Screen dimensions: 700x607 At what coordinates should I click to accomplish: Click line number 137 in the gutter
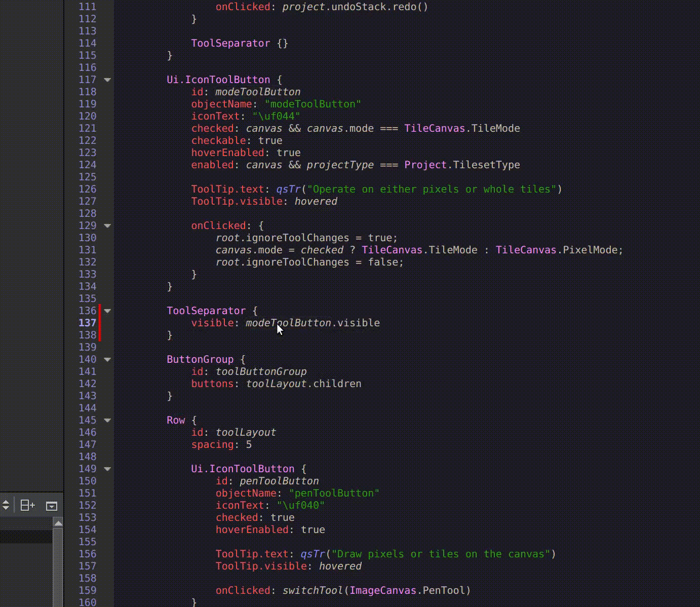(x=87, y=323)
